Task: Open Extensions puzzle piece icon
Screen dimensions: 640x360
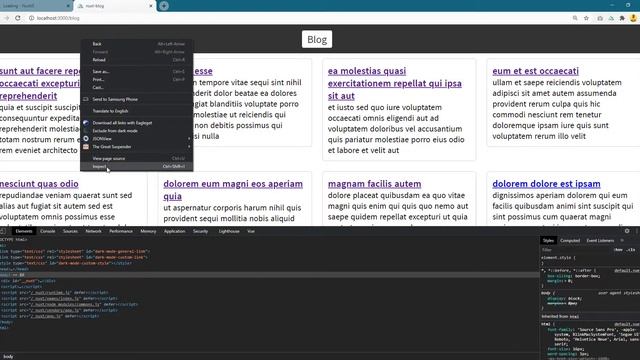Action: pyautogui.click(x=622, y=18)
